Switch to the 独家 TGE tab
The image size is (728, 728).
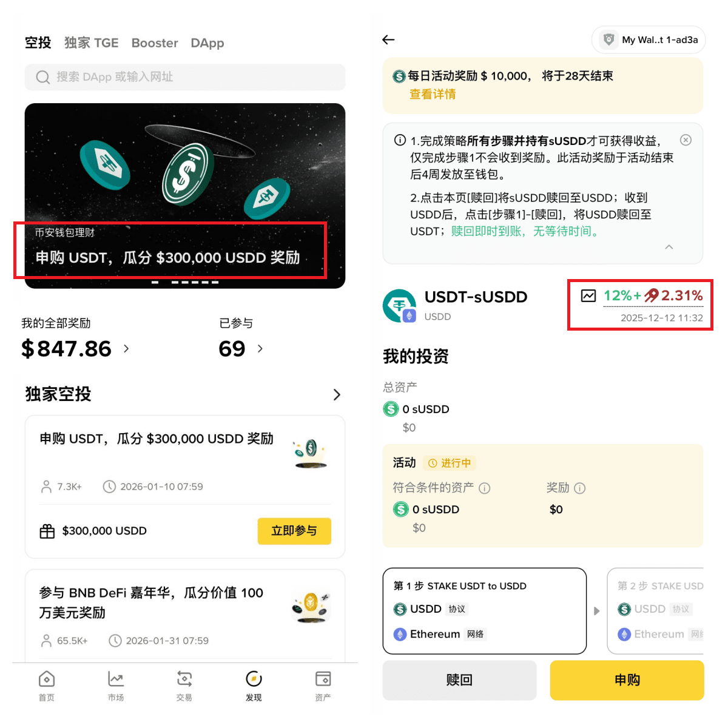point(92,43)
